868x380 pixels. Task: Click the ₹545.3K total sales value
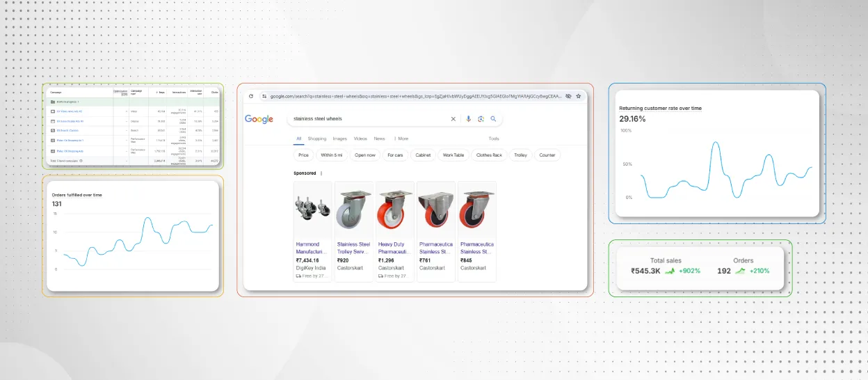coord(646,271)
